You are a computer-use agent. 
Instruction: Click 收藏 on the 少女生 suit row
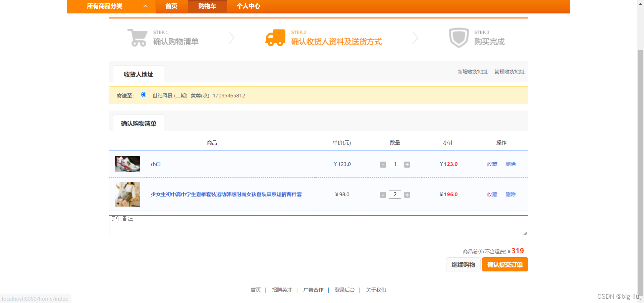(x=492, y=194)
